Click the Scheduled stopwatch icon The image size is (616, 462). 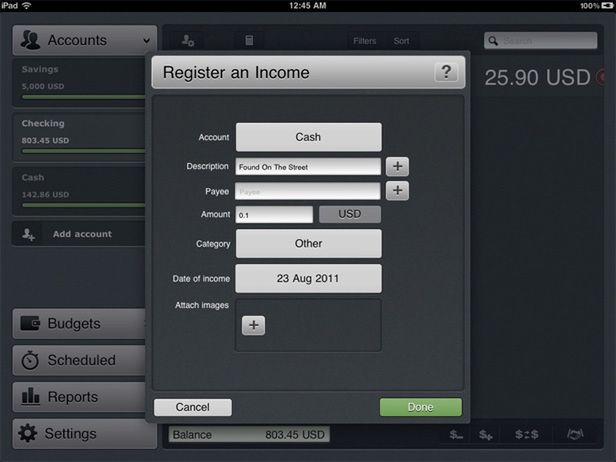(30, 360)
